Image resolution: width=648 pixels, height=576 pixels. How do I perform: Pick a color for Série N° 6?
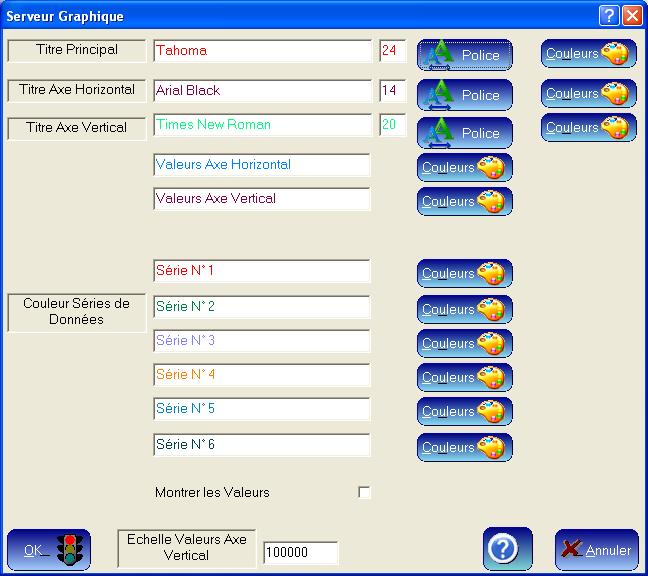[x=464, y=448]
